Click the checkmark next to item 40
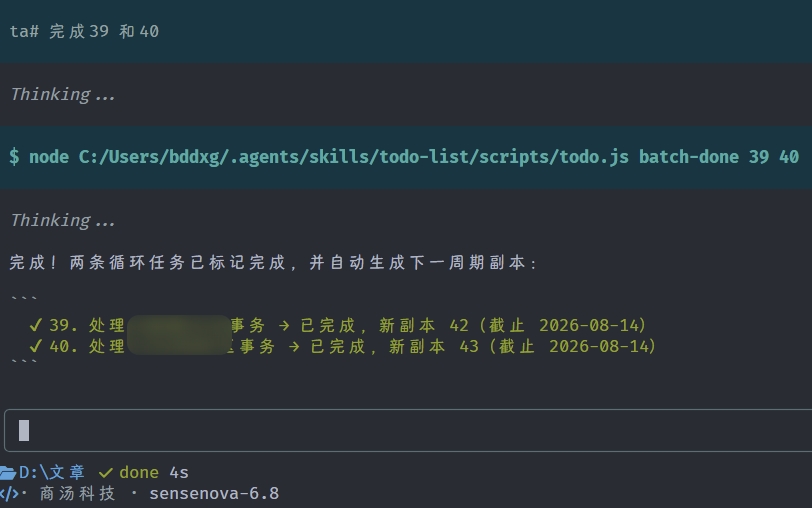This screenshot has height=508, width=812. (x=35, y=346)
